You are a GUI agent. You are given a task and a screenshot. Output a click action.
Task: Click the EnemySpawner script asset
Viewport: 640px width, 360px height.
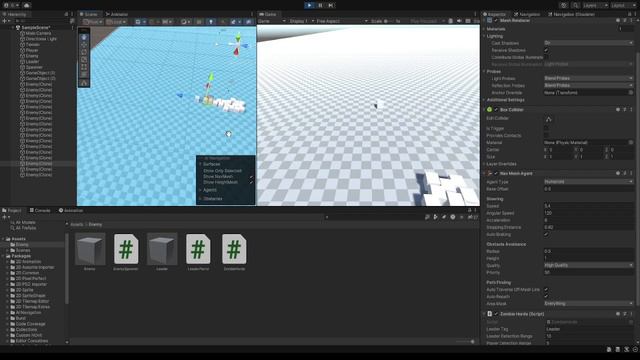[x=126, y=252]
